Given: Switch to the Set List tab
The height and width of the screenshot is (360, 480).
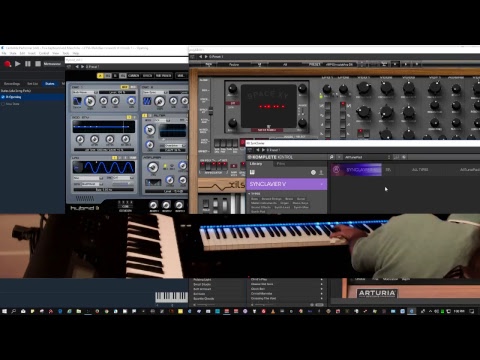Looking at the screenshot, I should coord(32,84).
